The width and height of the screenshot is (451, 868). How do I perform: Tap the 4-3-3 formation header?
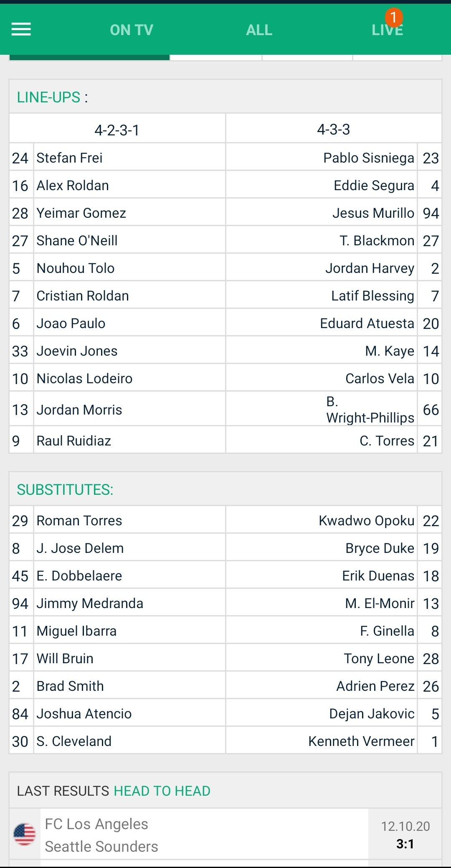click(x=333, y=129)
